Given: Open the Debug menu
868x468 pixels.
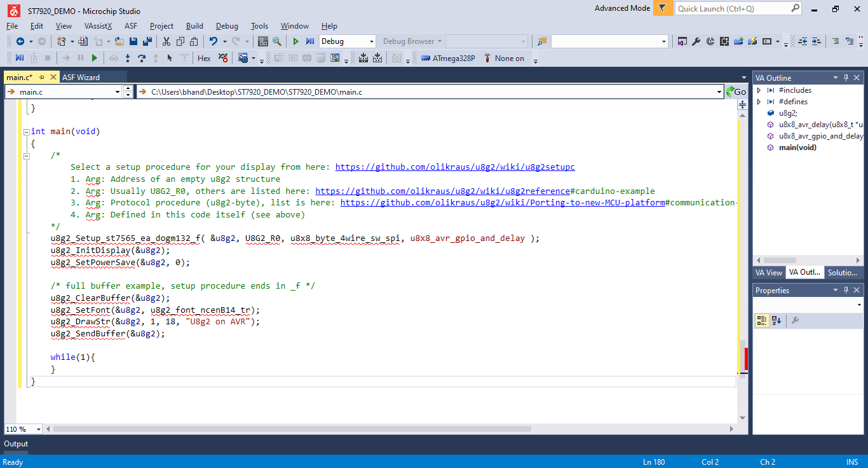Looking at the screenshot, I should click(x=227, y=26).
